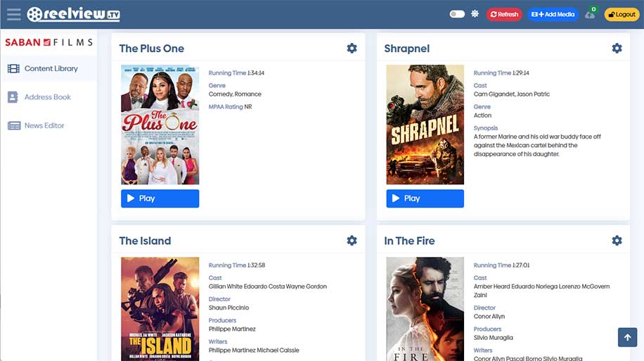Open settings gear for In The Fire

tap(617, 241)
